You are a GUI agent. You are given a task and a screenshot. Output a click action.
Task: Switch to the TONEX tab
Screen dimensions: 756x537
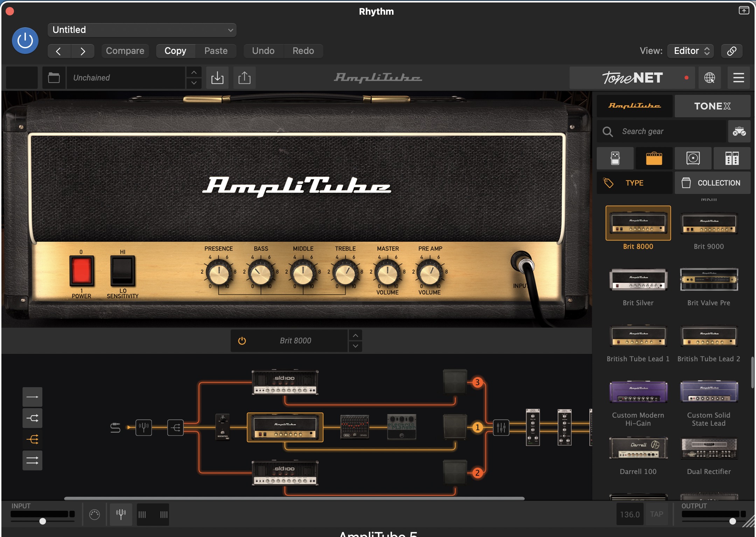coord(712,106)
